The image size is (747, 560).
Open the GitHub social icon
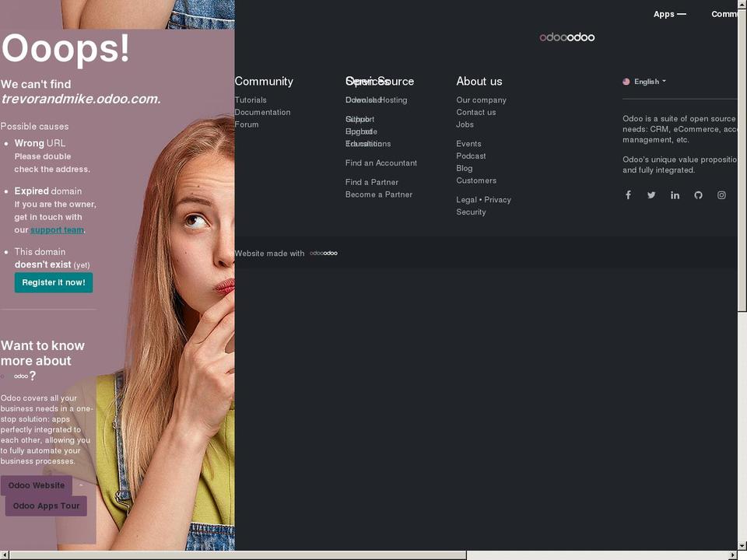pos(698,194)
